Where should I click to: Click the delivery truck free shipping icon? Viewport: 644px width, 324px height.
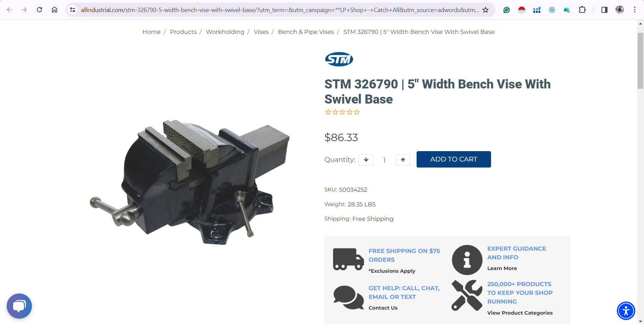(348, 259)
